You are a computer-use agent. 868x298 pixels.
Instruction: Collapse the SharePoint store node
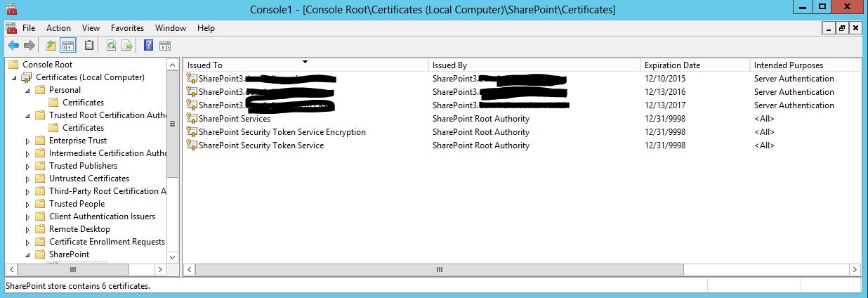[x=28, y=255]
